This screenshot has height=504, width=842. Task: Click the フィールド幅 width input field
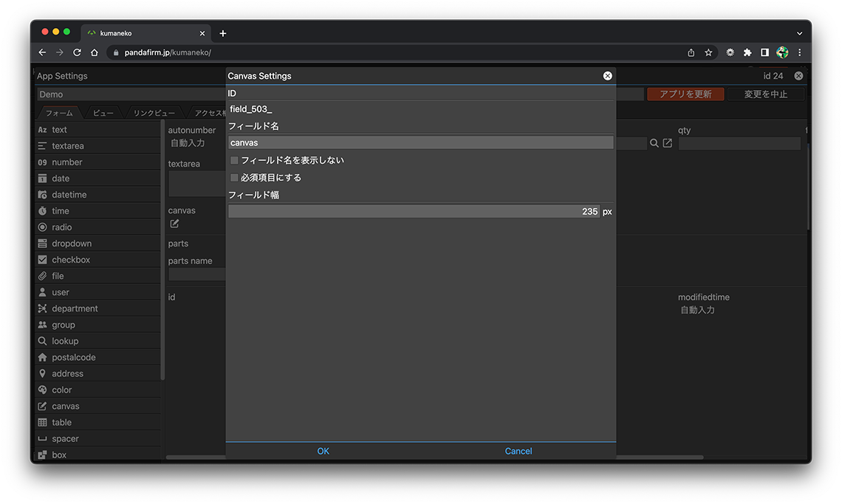click(x=414, y=212)
